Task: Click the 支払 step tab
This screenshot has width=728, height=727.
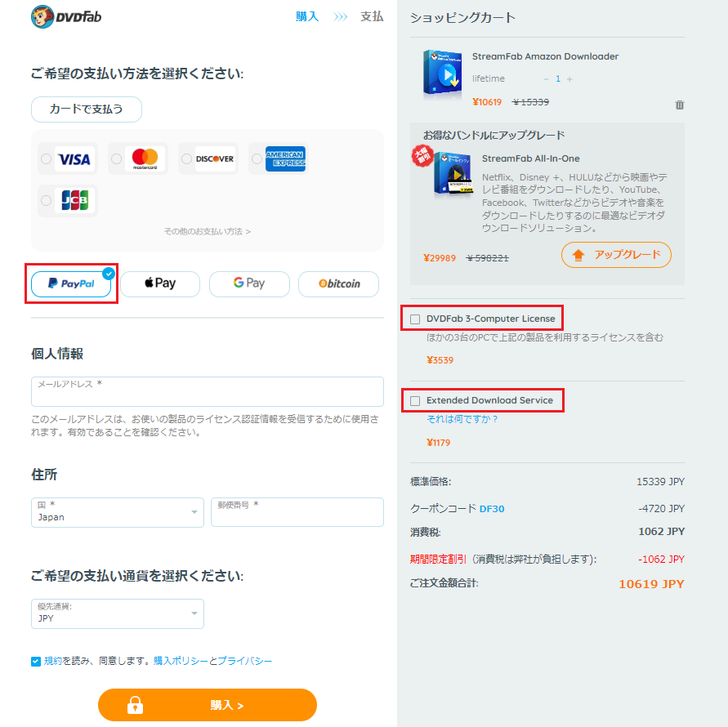Action: coord(372,16)
